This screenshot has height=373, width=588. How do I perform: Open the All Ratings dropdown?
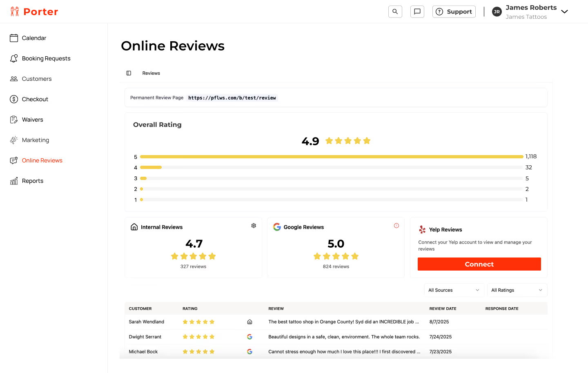click(517, 290)
